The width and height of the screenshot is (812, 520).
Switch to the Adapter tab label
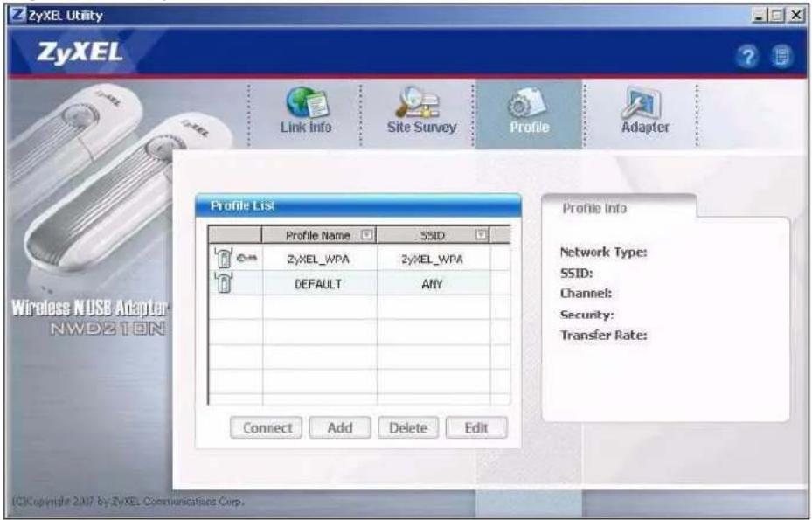[645, 128]
